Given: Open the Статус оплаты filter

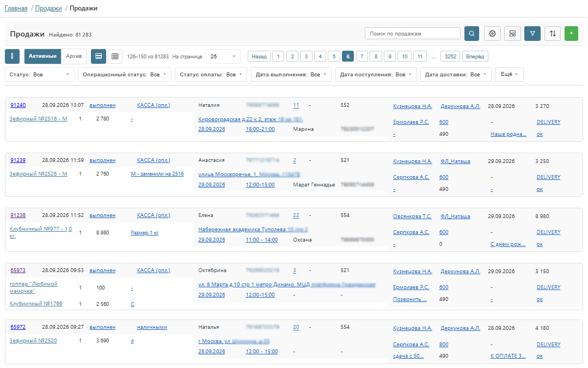Looking at the screenshot, I should click(211, 74).
